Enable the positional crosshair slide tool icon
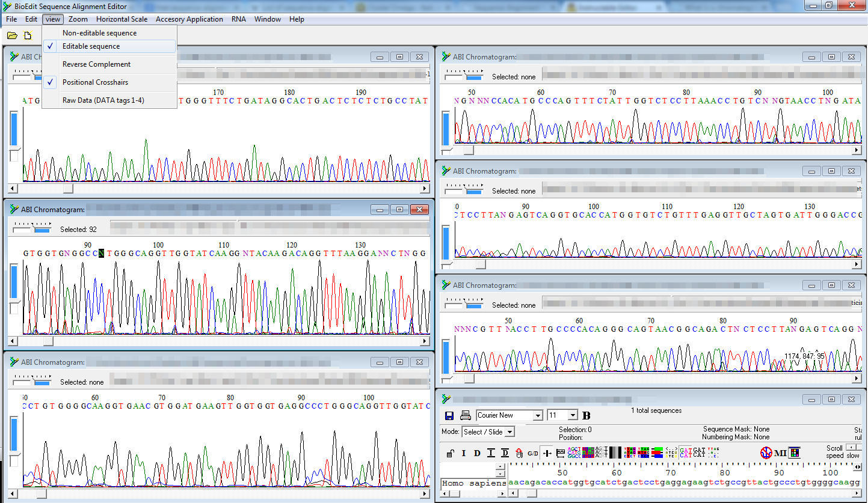Screen dimensions: 868x503 [547, 453]
